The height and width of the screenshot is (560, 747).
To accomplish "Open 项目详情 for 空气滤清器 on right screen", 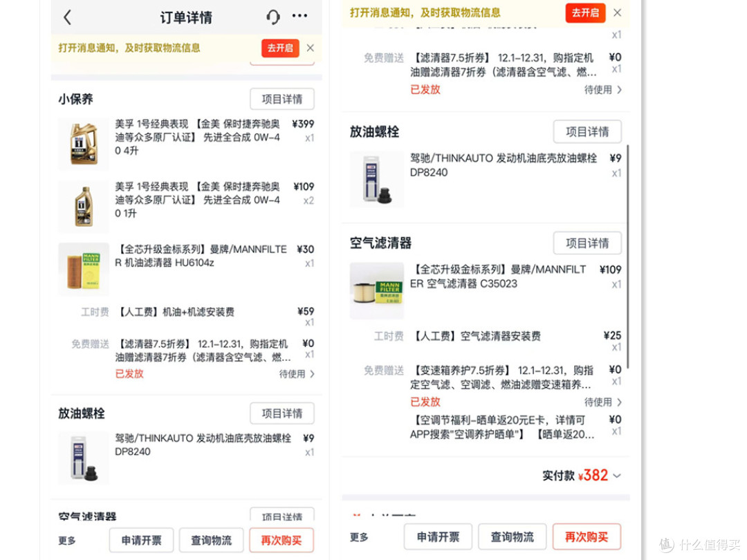I will (587, 243).
